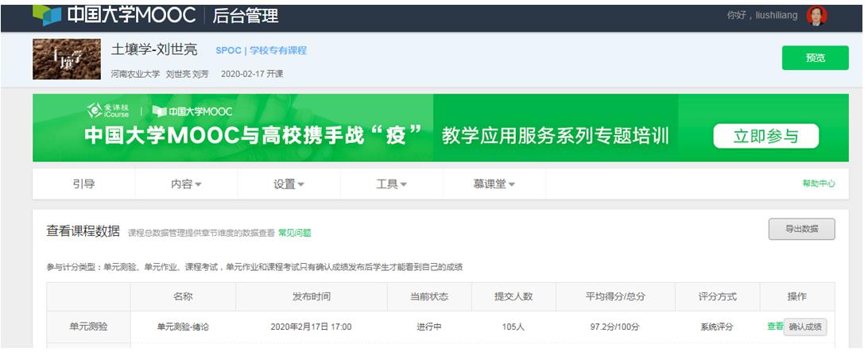
Task: Click the green 预览 button
Action: coord(815,58)
